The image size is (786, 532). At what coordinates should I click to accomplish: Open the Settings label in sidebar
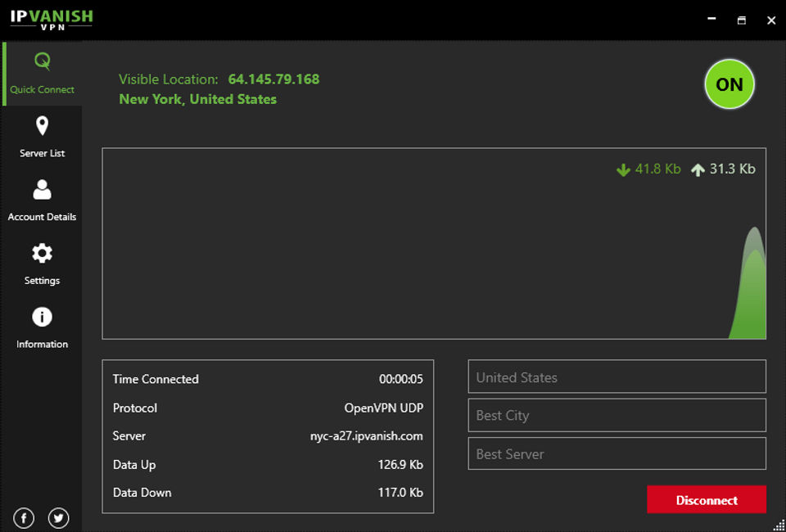(42, 281)
